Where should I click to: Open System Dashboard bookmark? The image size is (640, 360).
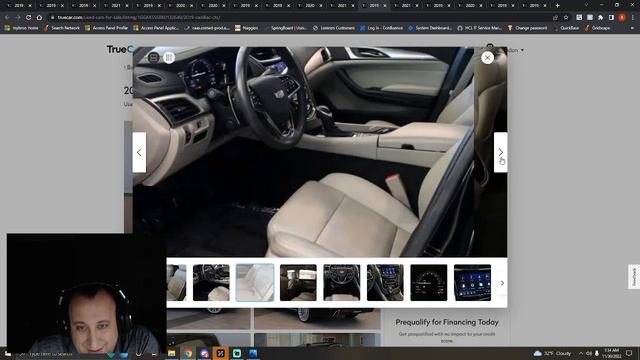(x=430, y=28)
